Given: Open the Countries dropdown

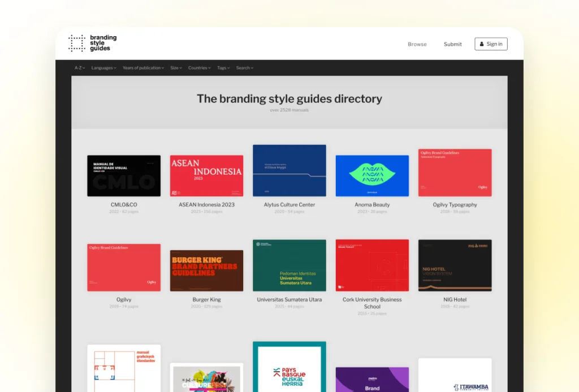Looking at the screenshot, I should 200,68.
